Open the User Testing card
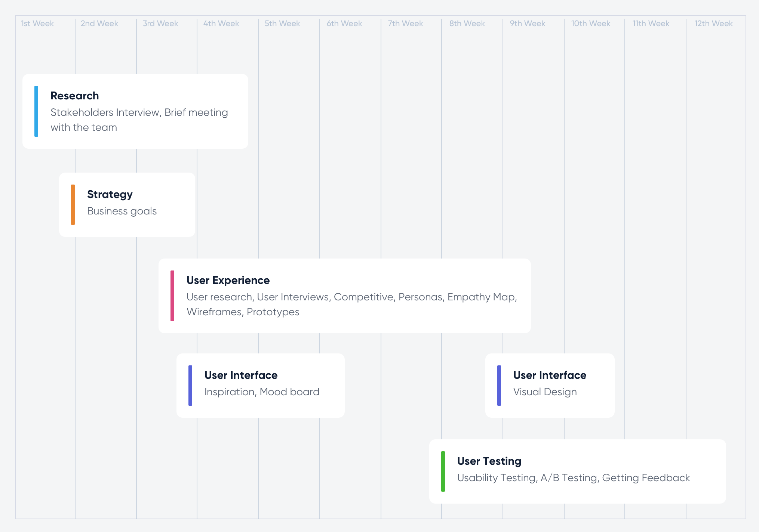Viewport: 759px width, 532px height. pos(577,471)
